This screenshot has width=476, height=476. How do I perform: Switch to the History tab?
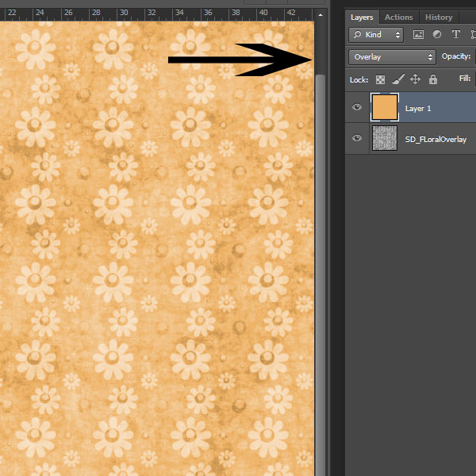click(439, 17)
